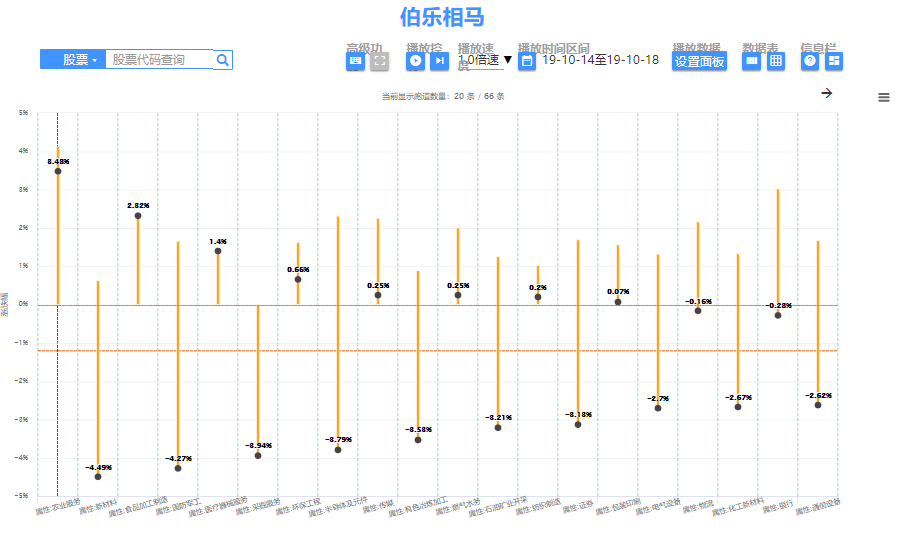Click axis label 属性:物流
This screenshot has height=533, width=902.
[x=698, y=506]
